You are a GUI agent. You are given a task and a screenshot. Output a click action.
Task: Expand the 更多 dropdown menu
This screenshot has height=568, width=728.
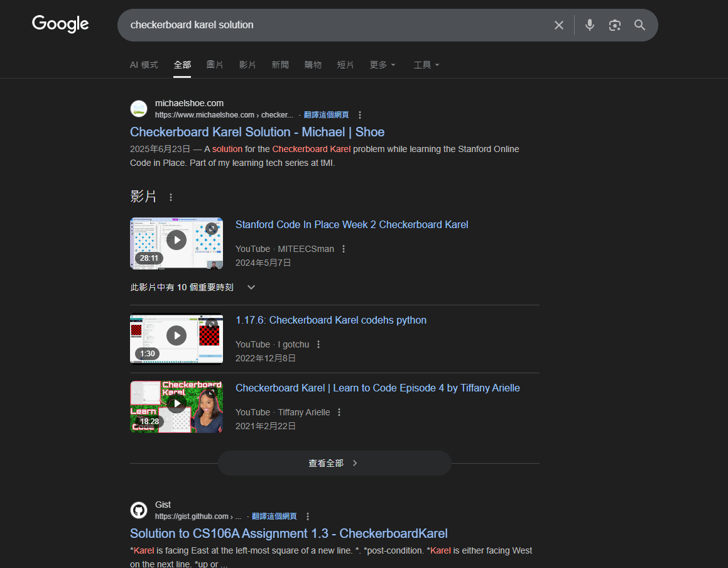[383, 65]
